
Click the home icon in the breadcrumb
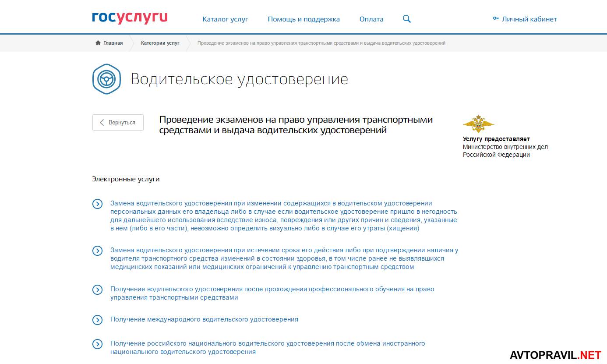coord(98,43)
